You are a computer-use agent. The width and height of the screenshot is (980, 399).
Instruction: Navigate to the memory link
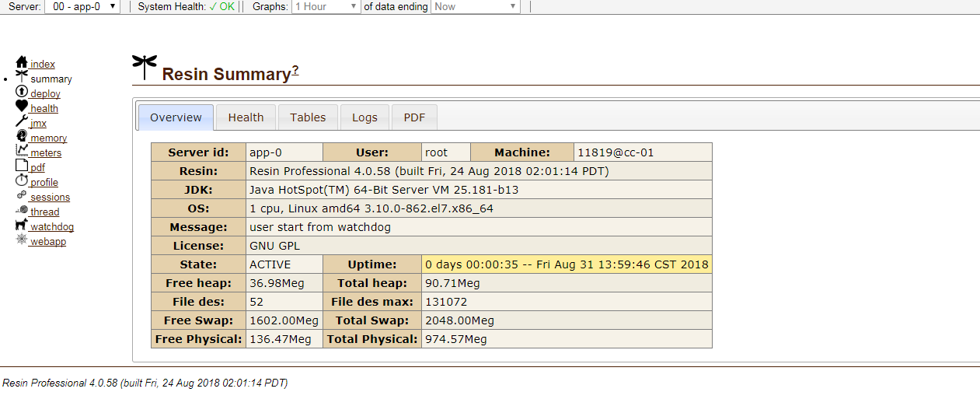tap(48, 138)
